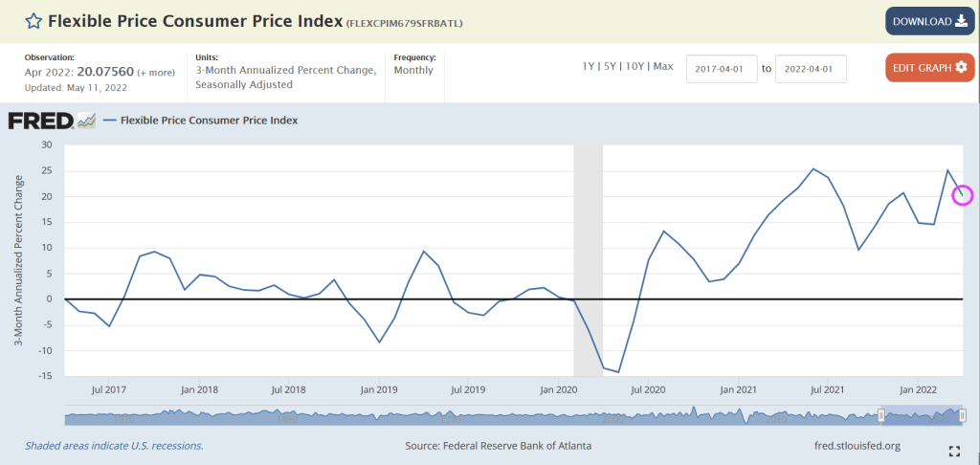Click the shaded areas recession note

click(114, 446)
